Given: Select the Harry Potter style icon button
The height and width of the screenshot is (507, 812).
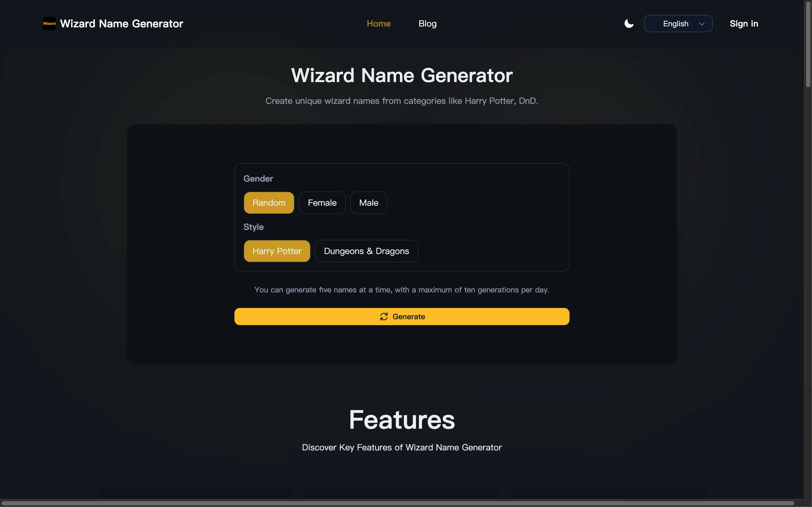Looking at the screenshot, I should pos(277,251).
